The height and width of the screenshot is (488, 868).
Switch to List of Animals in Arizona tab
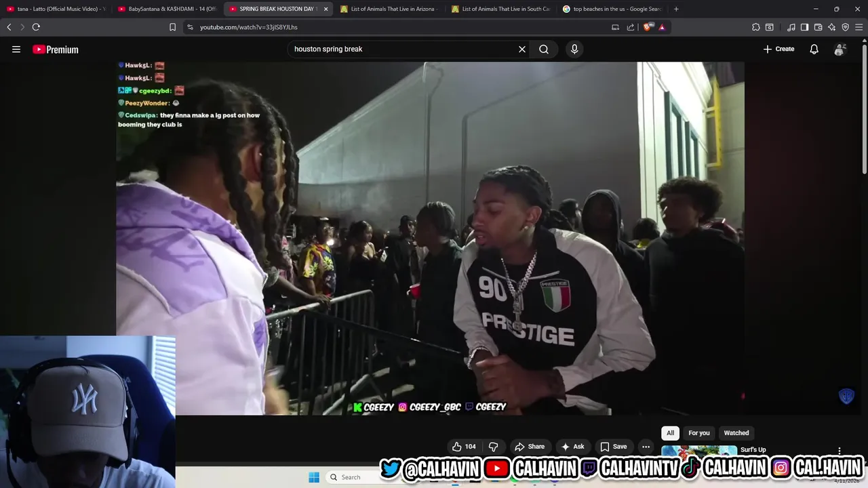[x=389, y=9]
